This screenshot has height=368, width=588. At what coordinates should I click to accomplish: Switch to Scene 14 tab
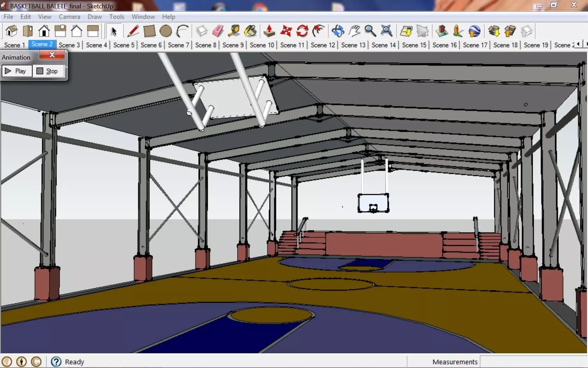tap(384, 45)
